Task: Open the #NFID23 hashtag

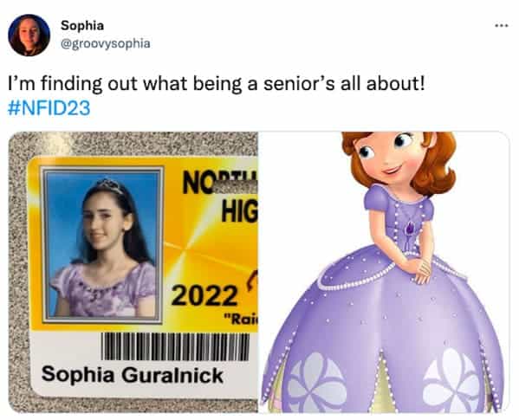Action: pos(49,107)
